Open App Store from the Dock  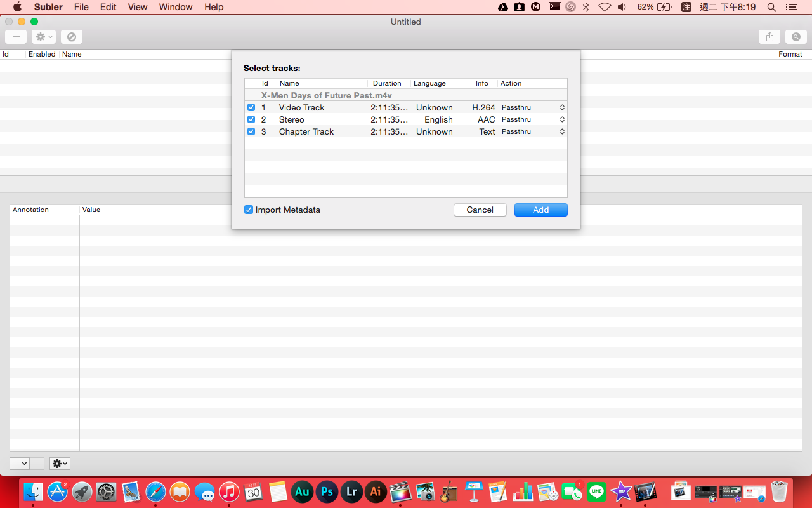click(x=57, y=491)
